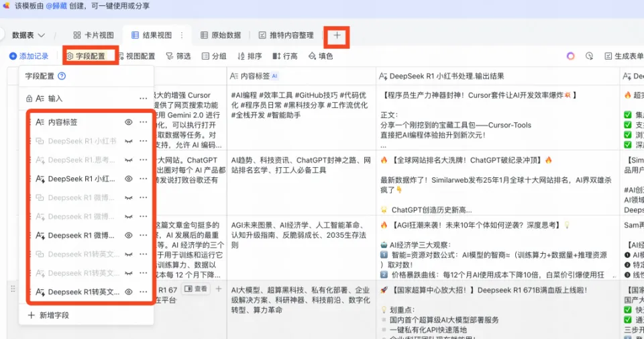Click the 查看 button in the R1 67 row

[196, 289]
